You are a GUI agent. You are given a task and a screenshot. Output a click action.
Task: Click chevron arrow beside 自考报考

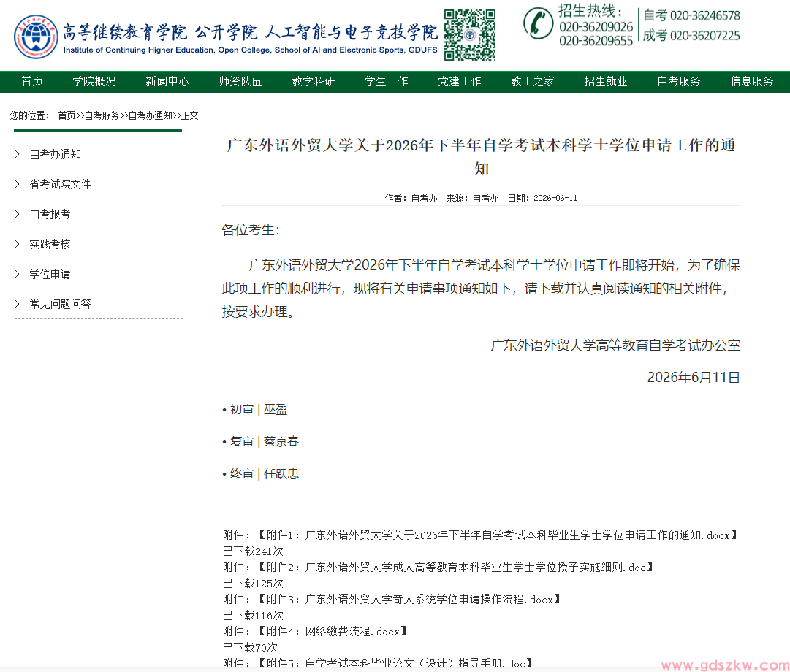click(18, 214)
